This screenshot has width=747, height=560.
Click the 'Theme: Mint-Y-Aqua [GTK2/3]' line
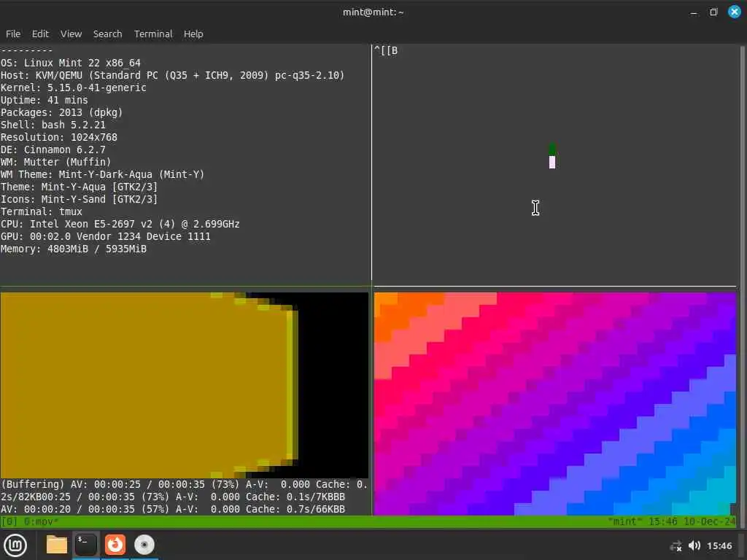coord(79,187)
